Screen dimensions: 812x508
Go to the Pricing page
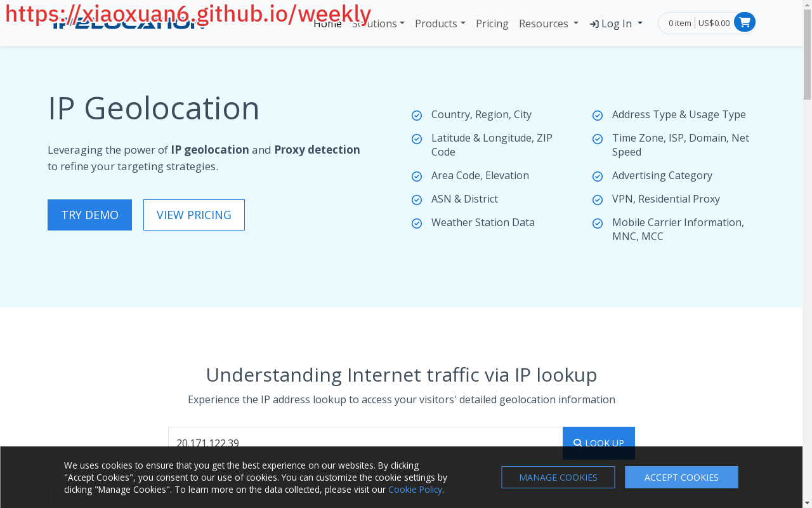[492, 23]
